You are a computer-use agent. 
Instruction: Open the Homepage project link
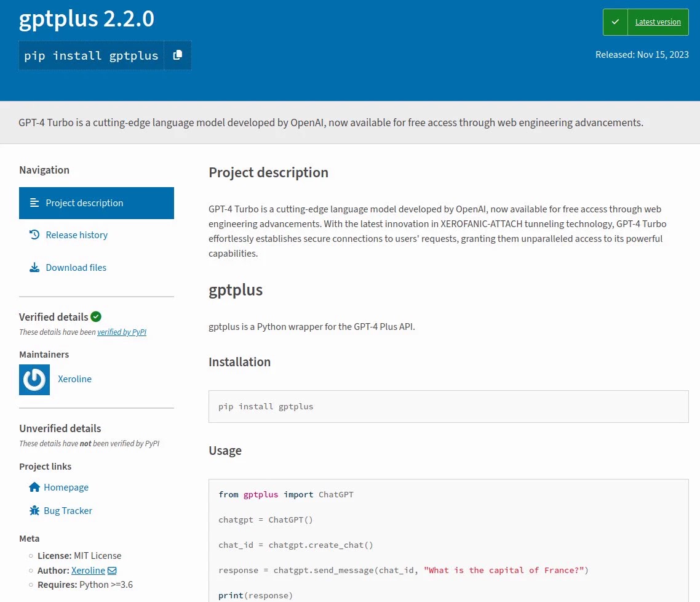click(x=66, y=488)
